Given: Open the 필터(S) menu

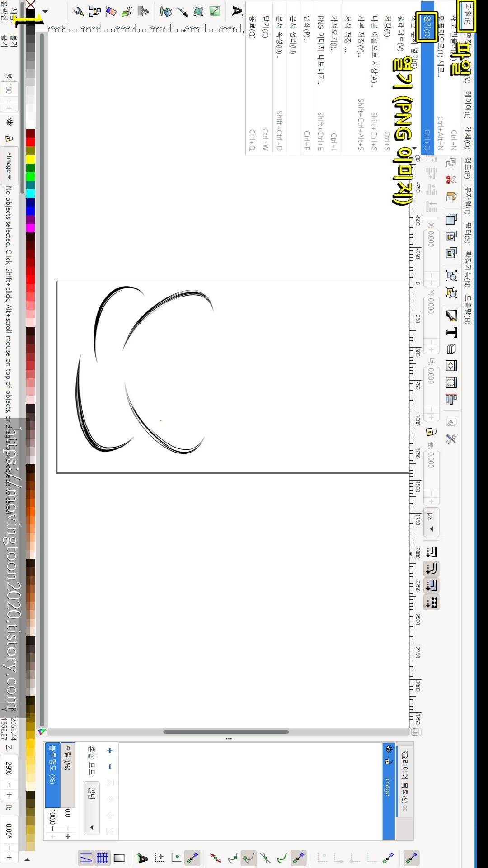Looking at the screenshot, I should point(467,233).
